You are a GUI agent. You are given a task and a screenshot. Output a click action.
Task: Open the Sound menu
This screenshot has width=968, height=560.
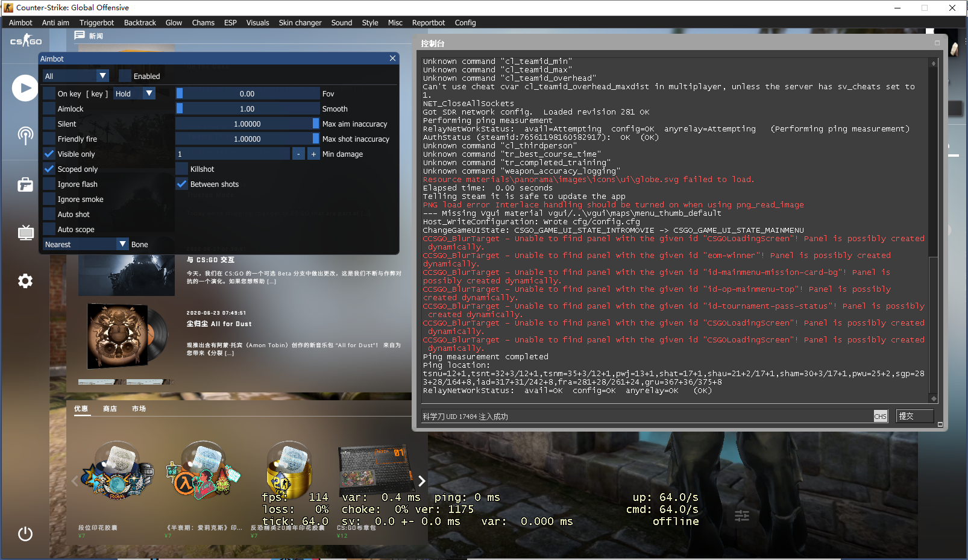coord(342,23)
